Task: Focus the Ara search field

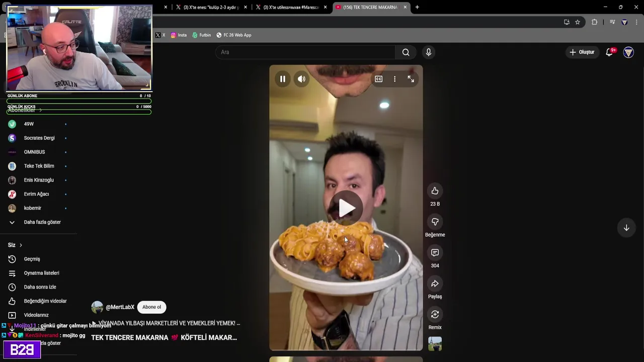Action: (306, 52)
